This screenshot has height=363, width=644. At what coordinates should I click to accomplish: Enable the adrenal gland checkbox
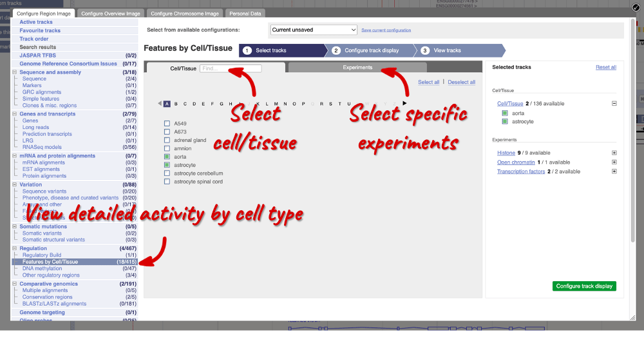coord(167,140)
